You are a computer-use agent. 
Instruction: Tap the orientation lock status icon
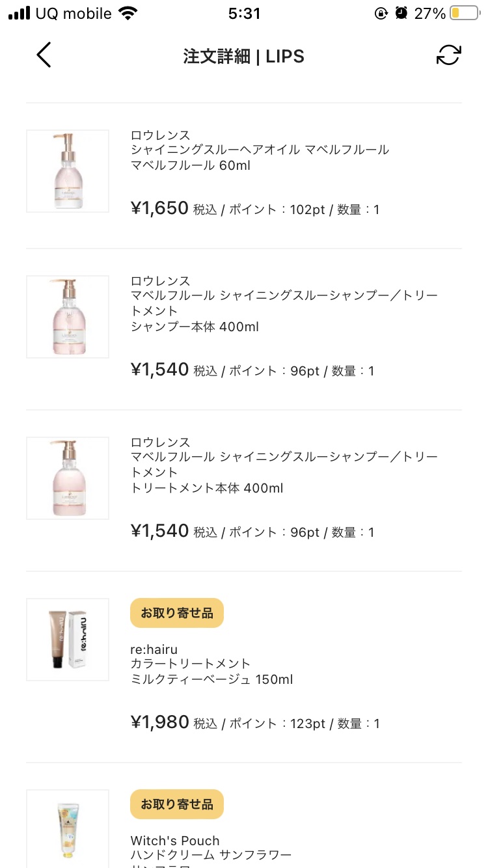(381, 14)
